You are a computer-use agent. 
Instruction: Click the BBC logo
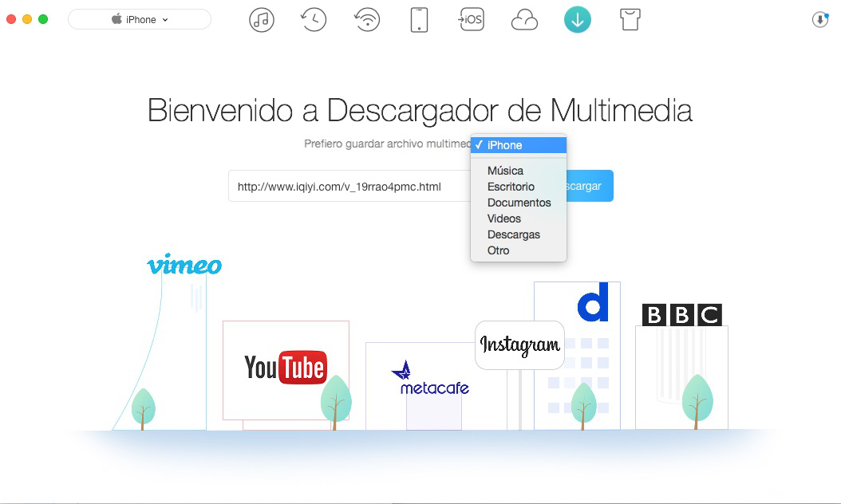click(x=681, y=315)
